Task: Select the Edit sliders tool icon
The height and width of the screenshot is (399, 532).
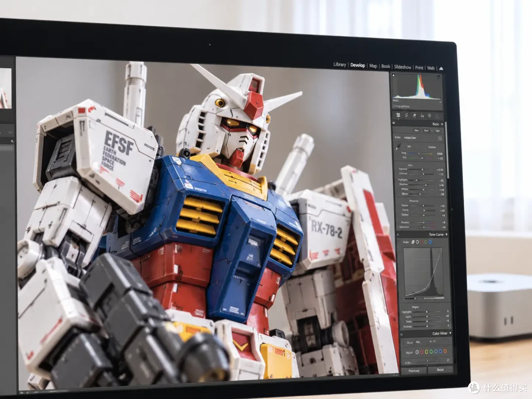Action: pyautogui.click(x=399, y=115)
